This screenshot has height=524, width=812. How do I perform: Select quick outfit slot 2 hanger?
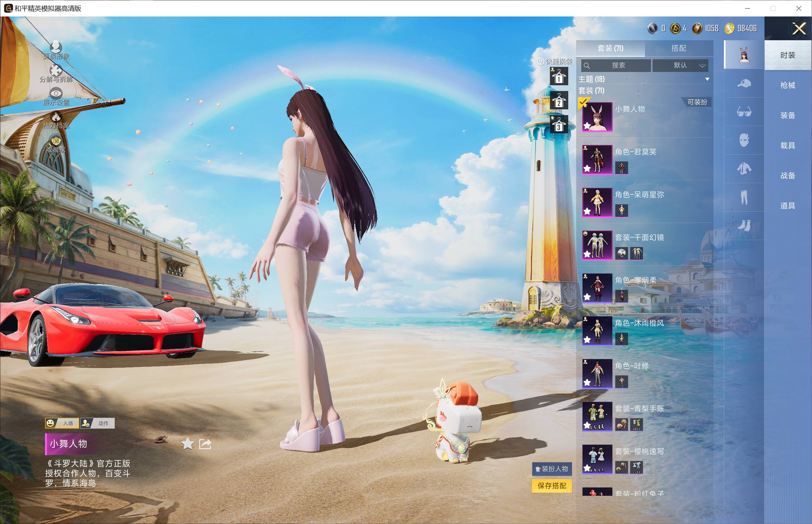point(559,100)
